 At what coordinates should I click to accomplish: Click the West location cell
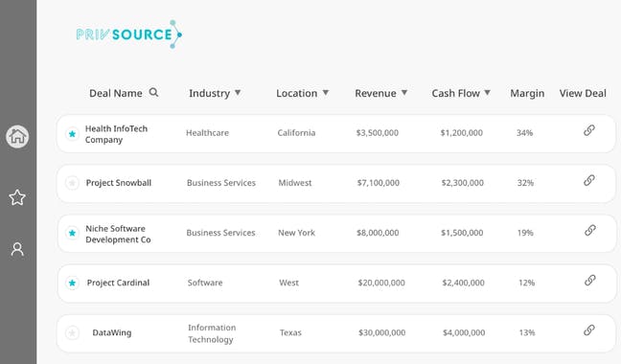click(288, 283)
